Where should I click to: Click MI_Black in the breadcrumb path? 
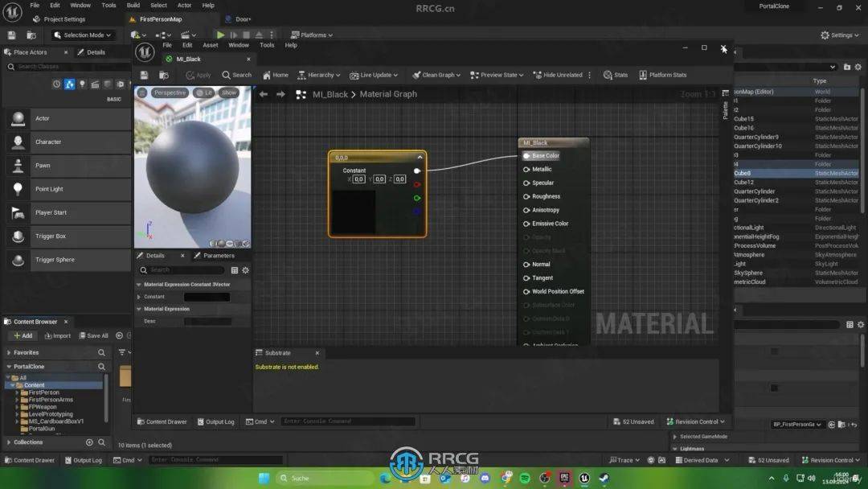330,94
